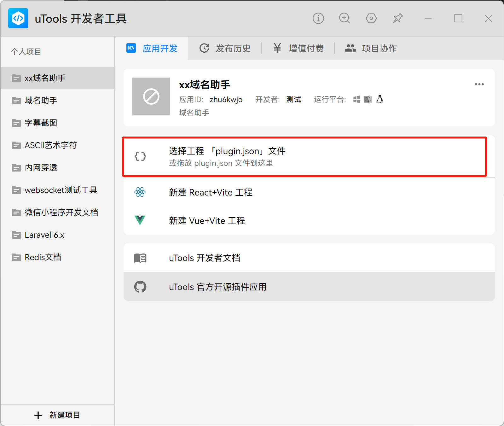The height and width of the screenshot is (426, 504).
Task: Open the websocket测试工具 project
Action: click(x=61, y=190)
